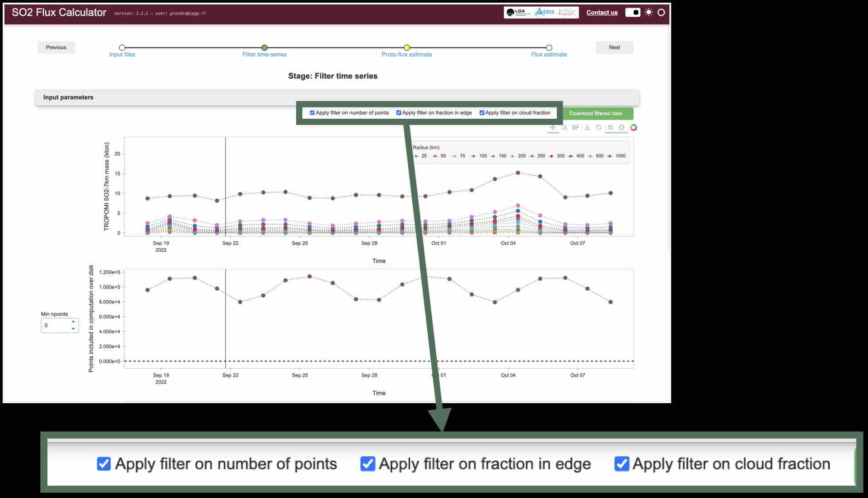The image size is (868, 498).
Task: Uncheck Apply filter on number of points
Action: 312,113
